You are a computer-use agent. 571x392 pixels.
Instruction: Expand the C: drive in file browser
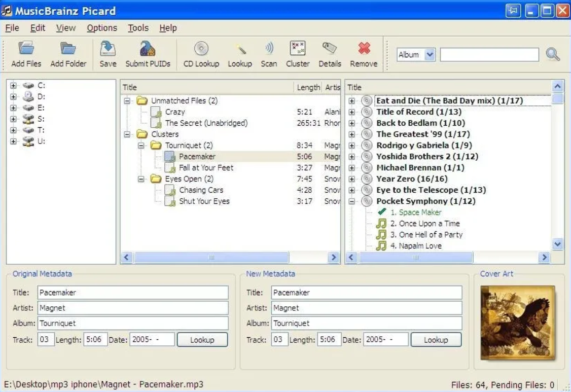click(13, 86)
